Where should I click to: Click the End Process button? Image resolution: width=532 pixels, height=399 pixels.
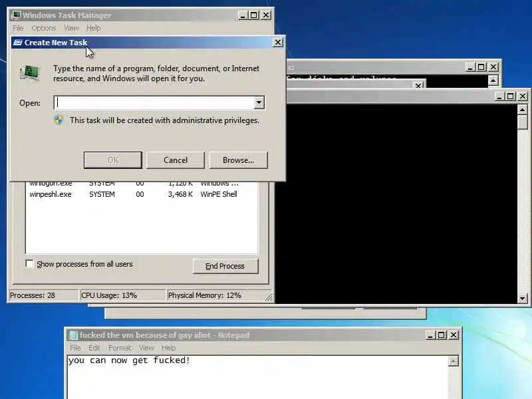[225, 266]
